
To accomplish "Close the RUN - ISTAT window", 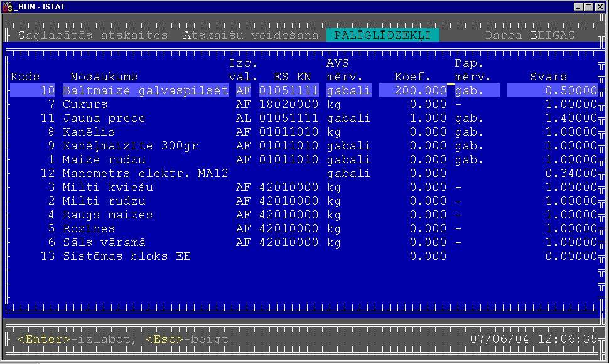I will pos(600,7).
